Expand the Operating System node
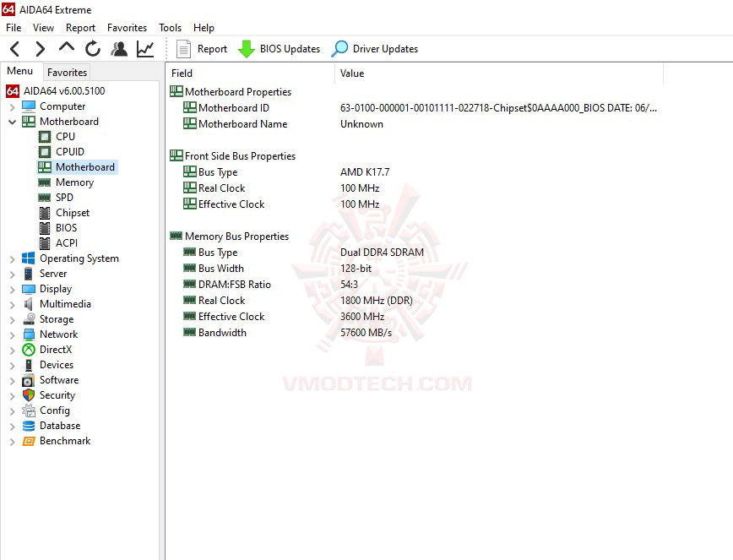Screen dimensions: 733x560 pos(12,259)
